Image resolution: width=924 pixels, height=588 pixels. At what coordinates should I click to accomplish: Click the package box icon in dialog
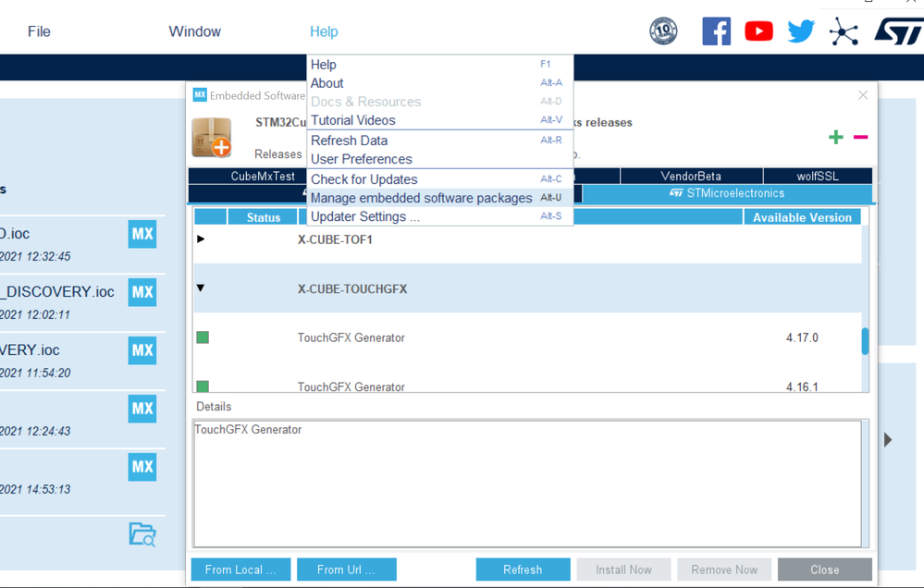point(212,137)
